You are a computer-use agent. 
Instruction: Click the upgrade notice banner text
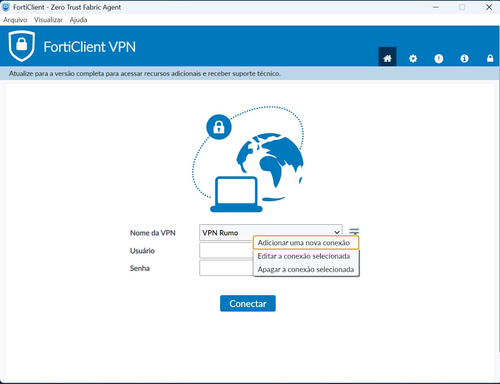pyautogui.click(x=145, y=73)
